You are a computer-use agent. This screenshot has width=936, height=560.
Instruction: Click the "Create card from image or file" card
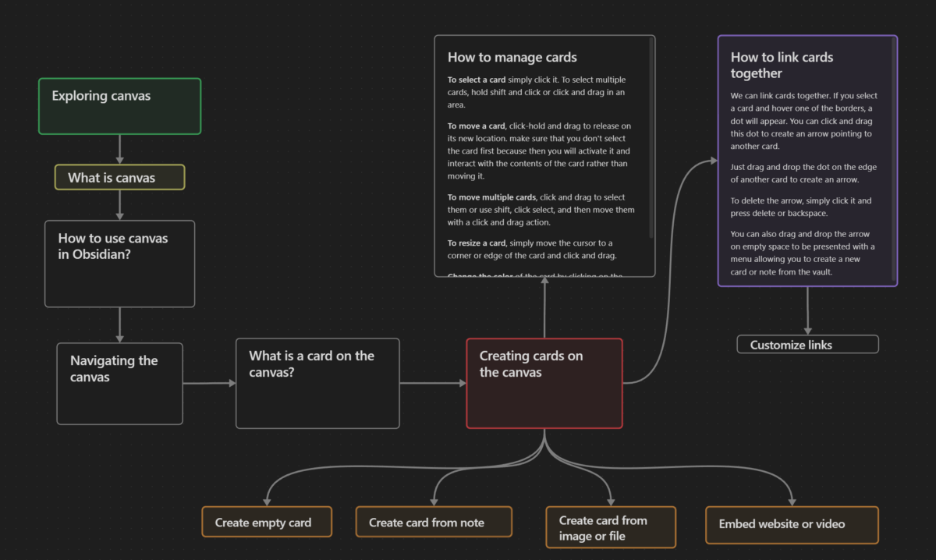click(610, 527)
